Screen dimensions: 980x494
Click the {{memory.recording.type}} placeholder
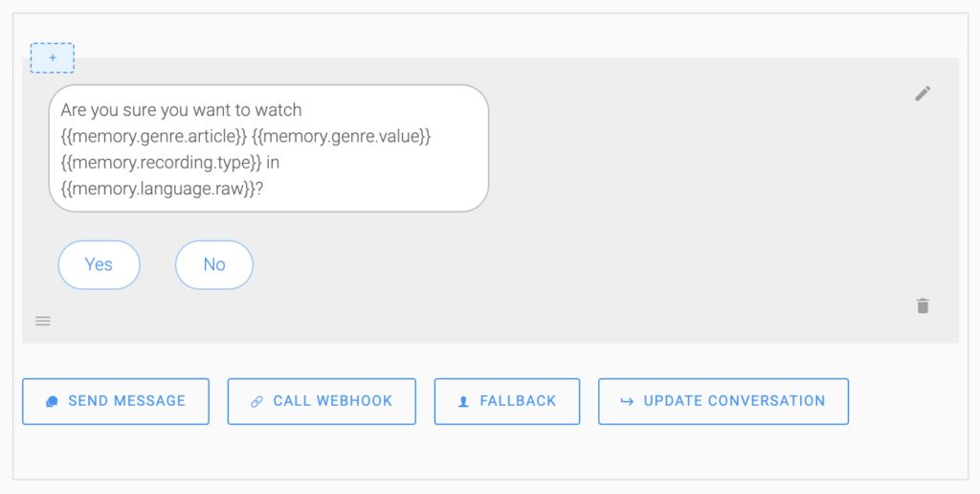tap(161, 163)
